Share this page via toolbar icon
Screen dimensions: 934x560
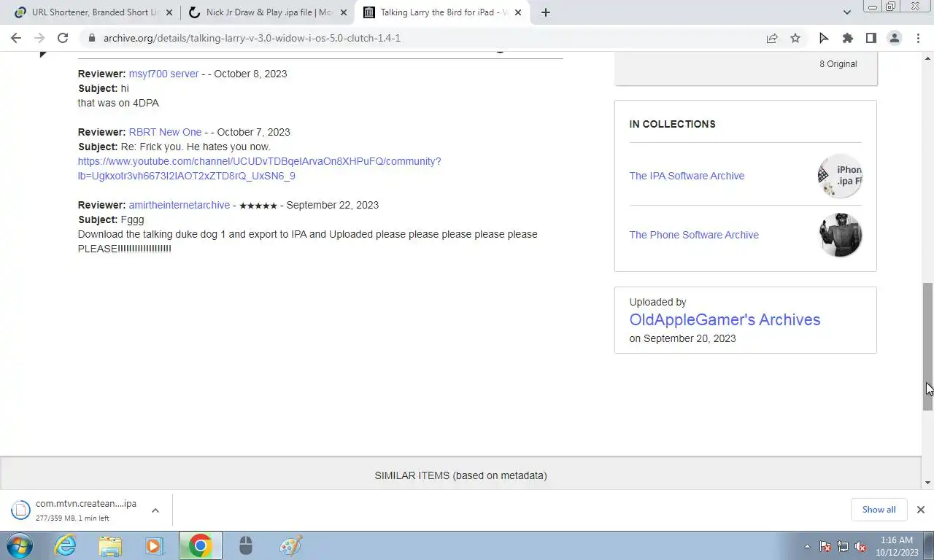click(x=772, y=38)
